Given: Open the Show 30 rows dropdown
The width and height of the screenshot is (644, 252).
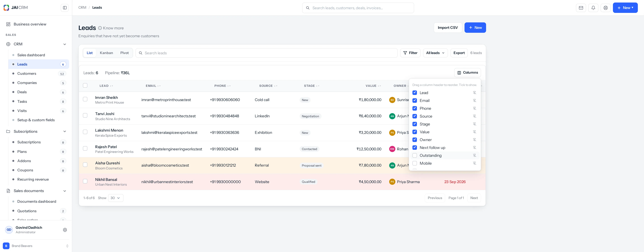Looking at the screenshot, I should coord(116,198).
